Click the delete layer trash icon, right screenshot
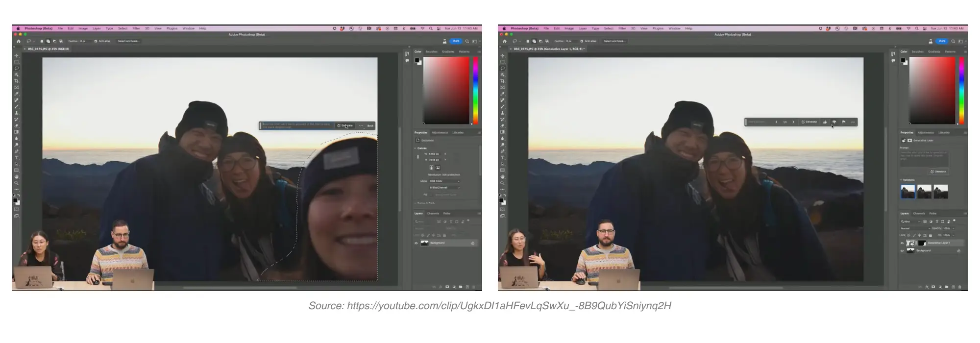980x343 pixels. point(959,287)
